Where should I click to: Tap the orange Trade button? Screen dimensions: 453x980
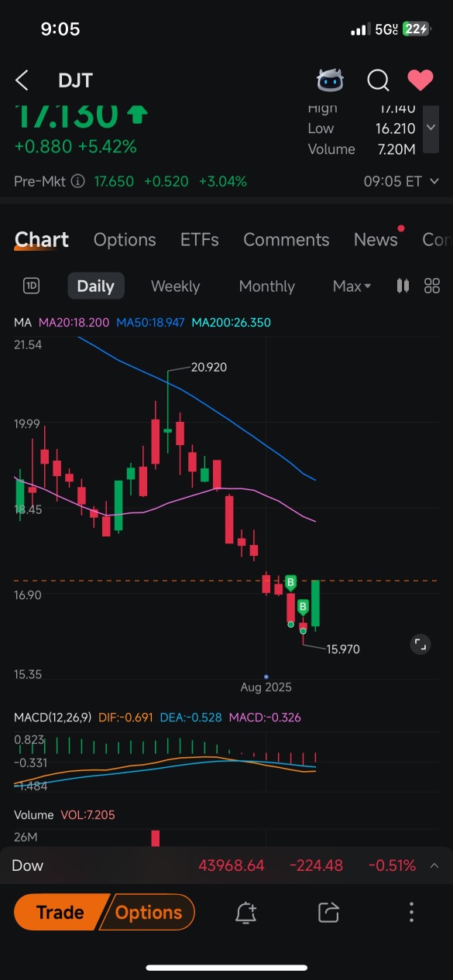[60, 913]
